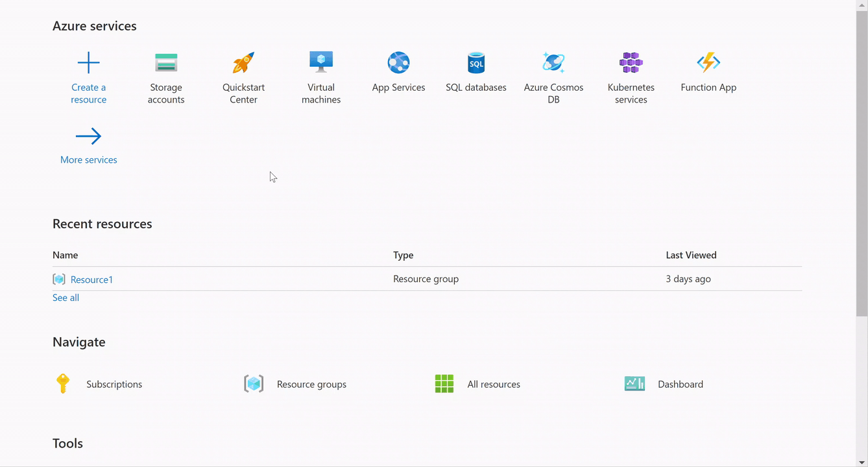Click the scrollbar up arrow
Image resolution: width=868 pixels, height=467 pixels.
click(862, 5)
